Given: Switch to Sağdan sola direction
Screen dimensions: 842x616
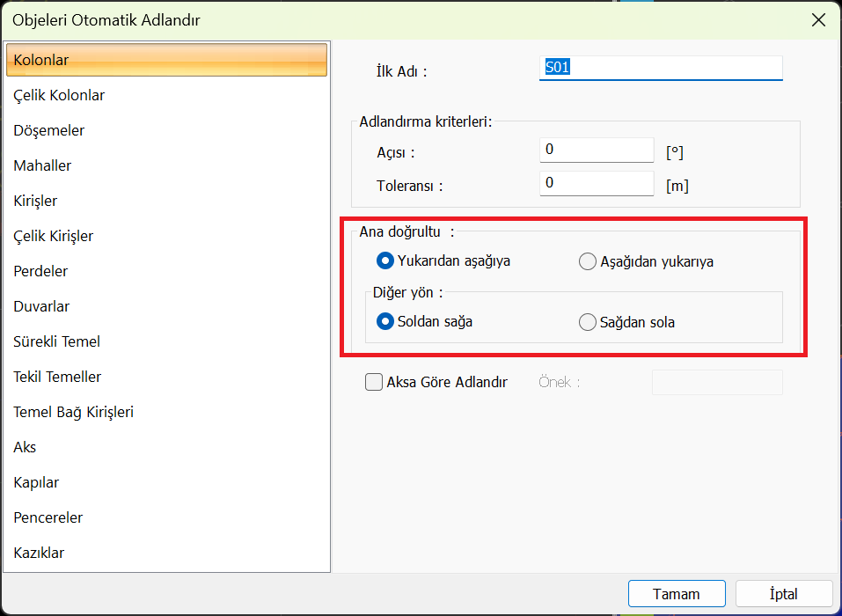Looking at the screenshot, I should pyautogui.click(x=588, y=323).
